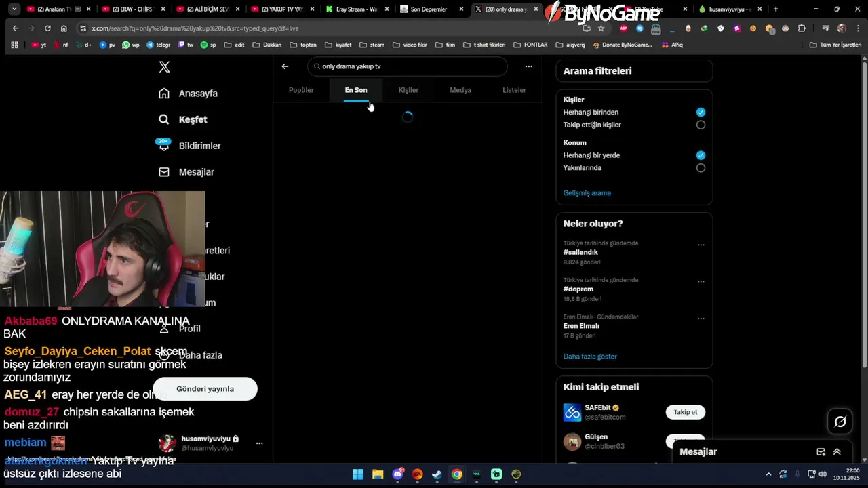Open a new browser tab with plus
The width and height of the screenshot is (868, 488).
click(x=776, y=9)
